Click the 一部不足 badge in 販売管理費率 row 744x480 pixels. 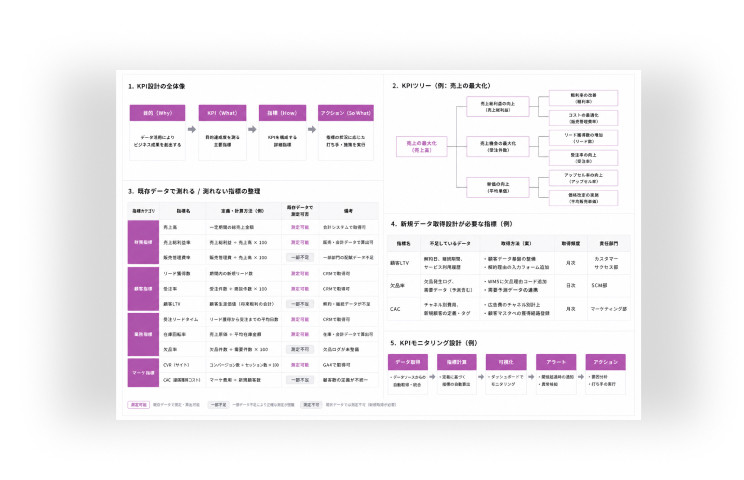[x=300, y=258]
